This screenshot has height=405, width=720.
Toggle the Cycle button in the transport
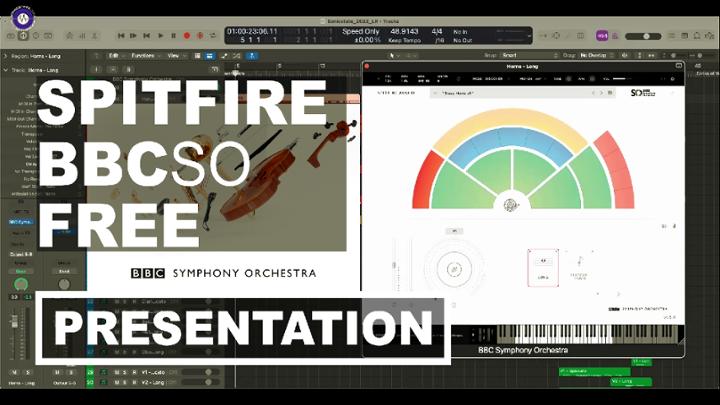point(213,35)
